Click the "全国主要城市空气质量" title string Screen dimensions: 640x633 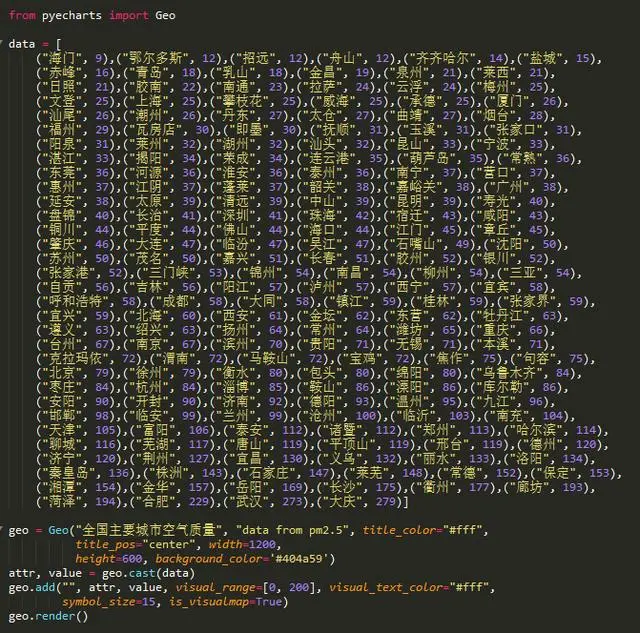149,530
